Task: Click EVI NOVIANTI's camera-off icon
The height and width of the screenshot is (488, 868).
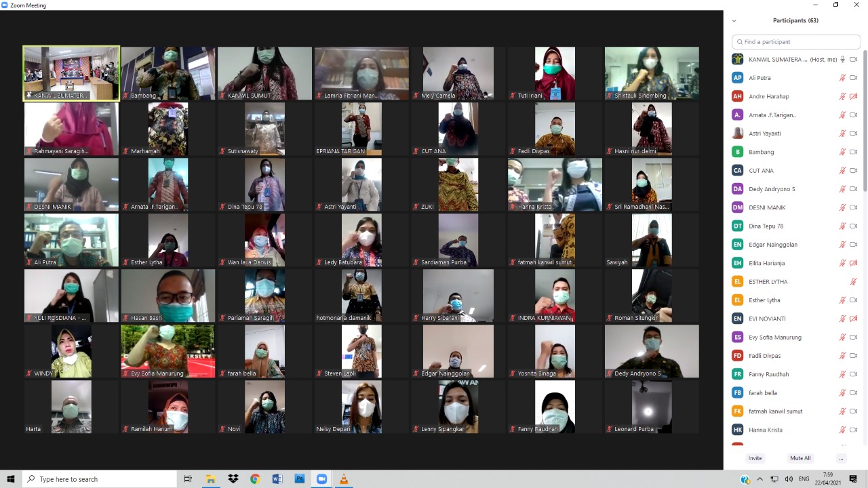Action: 854,319
